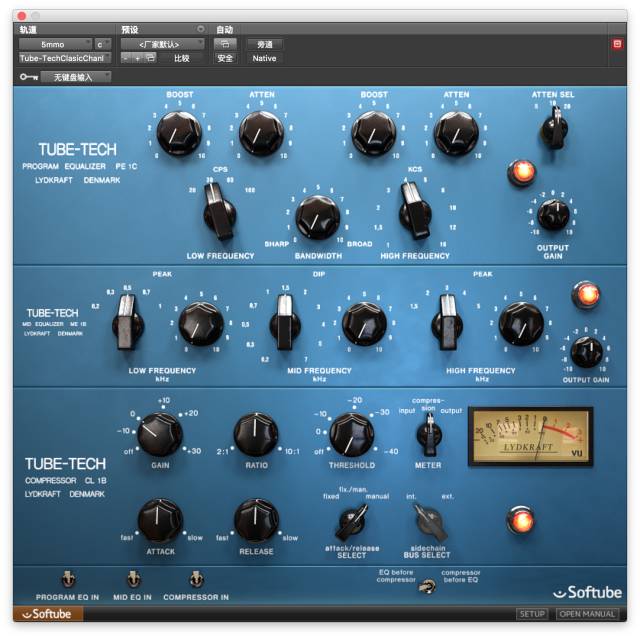Click the ME 1B MID FREQUENCY kHz selector
The image size is (640, 638).
pyautogui.click(x=285, y=322)
